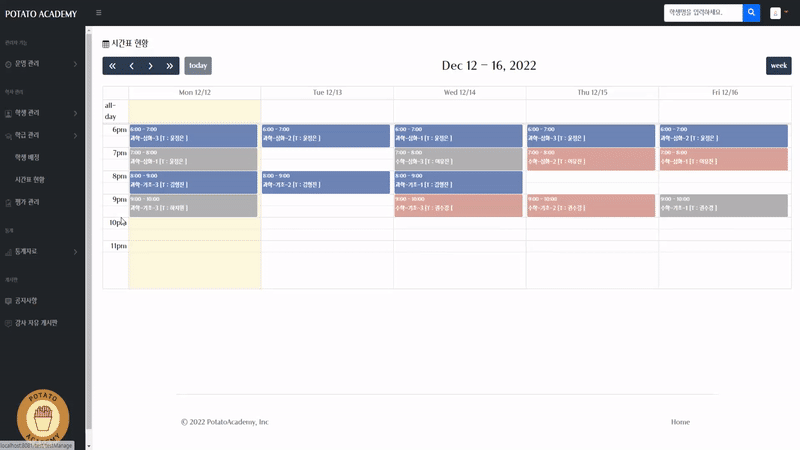Click the Home footer link
The image size is (800, 450).
(x=680, y=422)
